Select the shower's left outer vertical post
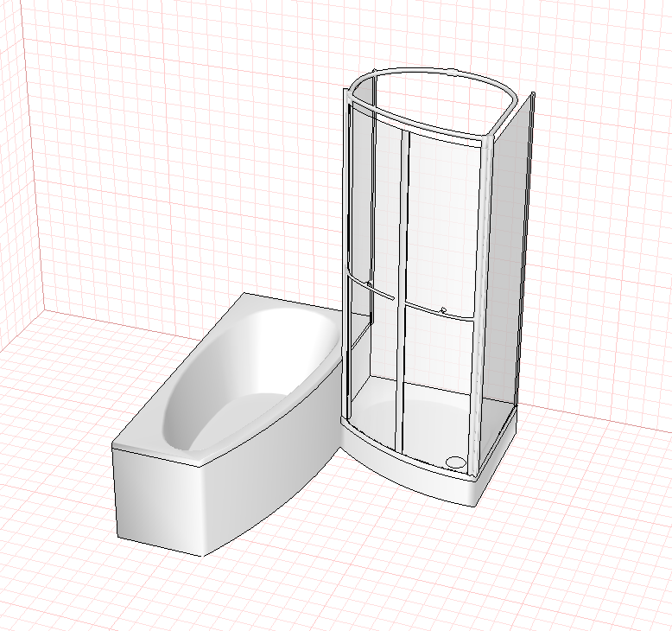The width and height of the screenshot is (672, 631). click(346, 253)
